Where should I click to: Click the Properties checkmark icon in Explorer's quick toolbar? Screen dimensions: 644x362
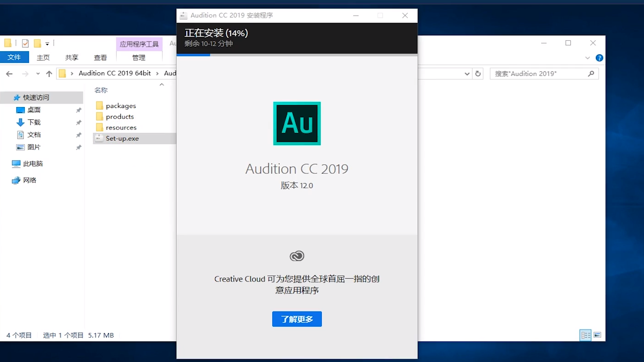coord(25,43)
